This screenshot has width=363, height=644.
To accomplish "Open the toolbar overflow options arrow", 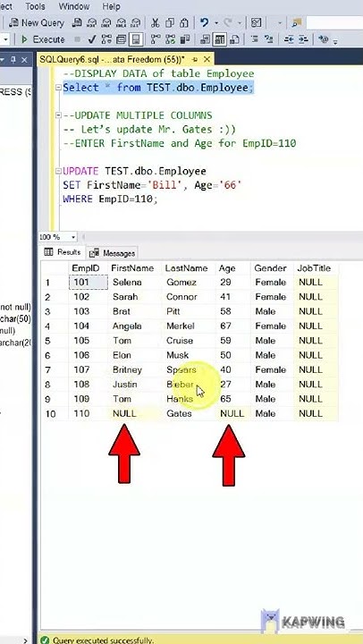I will [x=335, y=40].
